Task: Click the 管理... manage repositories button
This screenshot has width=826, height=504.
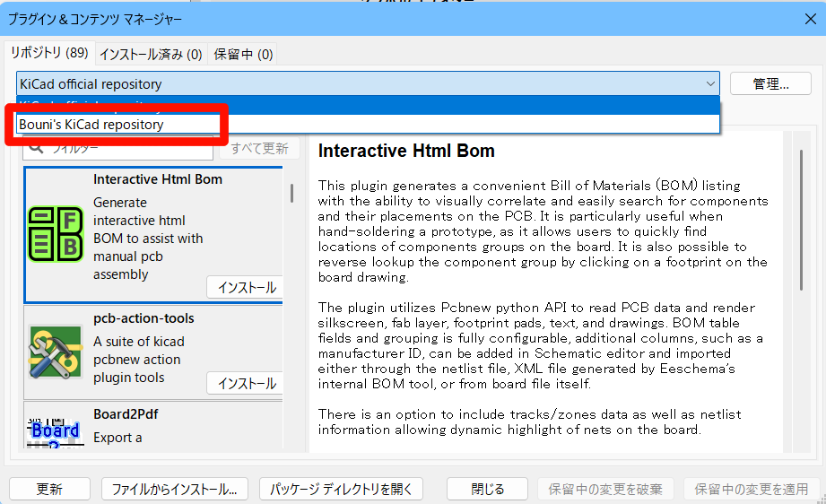Action: coord(770,83)
